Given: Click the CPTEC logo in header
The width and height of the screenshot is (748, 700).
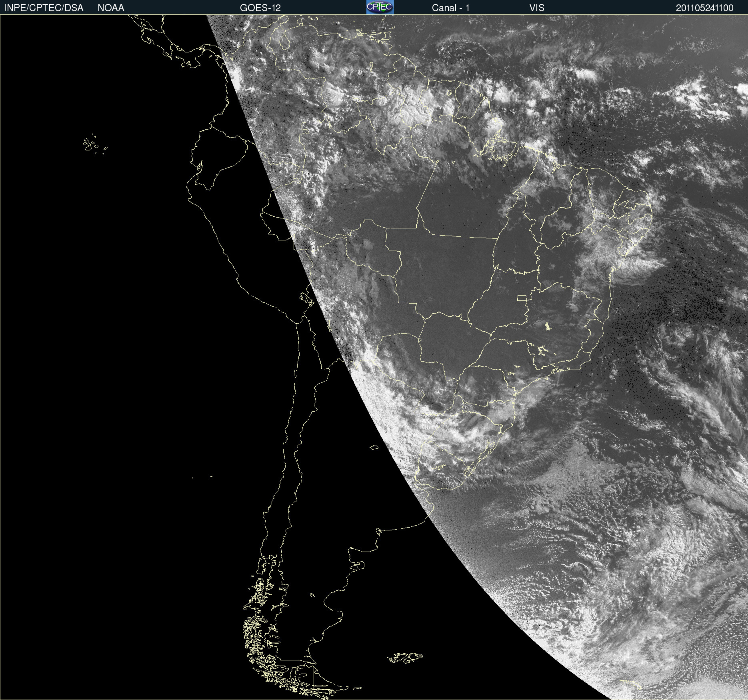Looking at the screenshot, I should pyautogui.click(x=380, y=7).
